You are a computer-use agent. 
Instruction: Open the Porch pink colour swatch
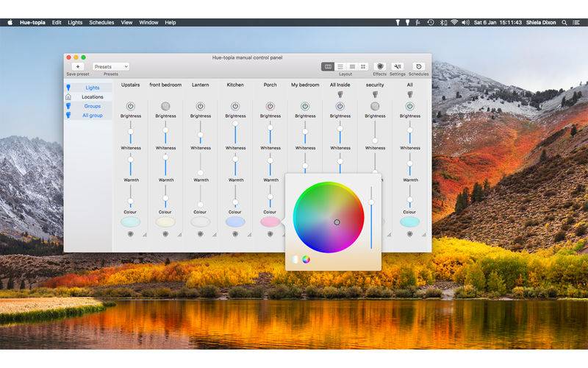click(270, 222)
